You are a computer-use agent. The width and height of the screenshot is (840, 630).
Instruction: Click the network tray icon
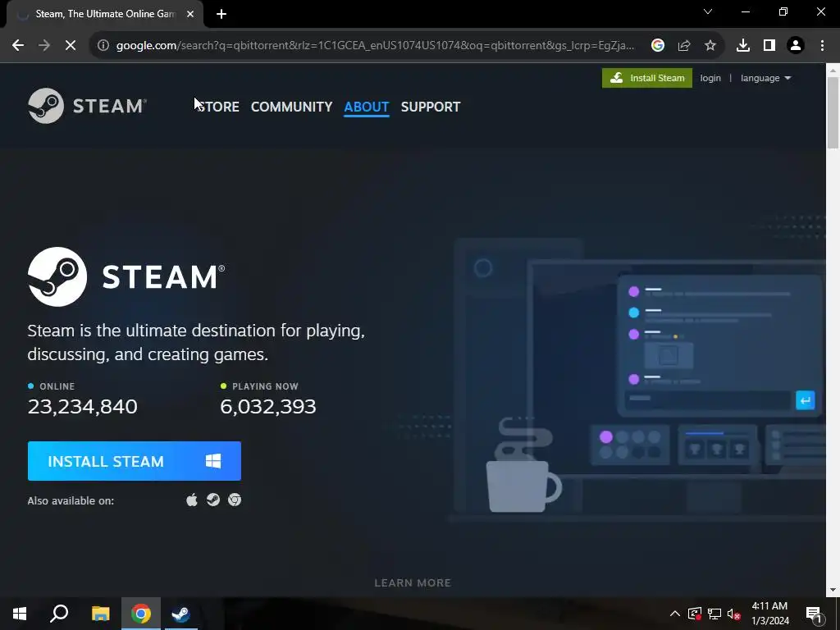714,614
